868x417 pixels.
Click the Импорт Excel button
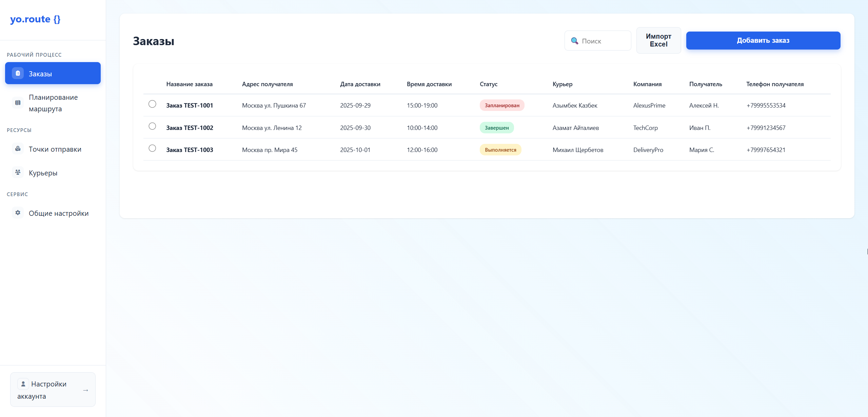tap(658, 40)
